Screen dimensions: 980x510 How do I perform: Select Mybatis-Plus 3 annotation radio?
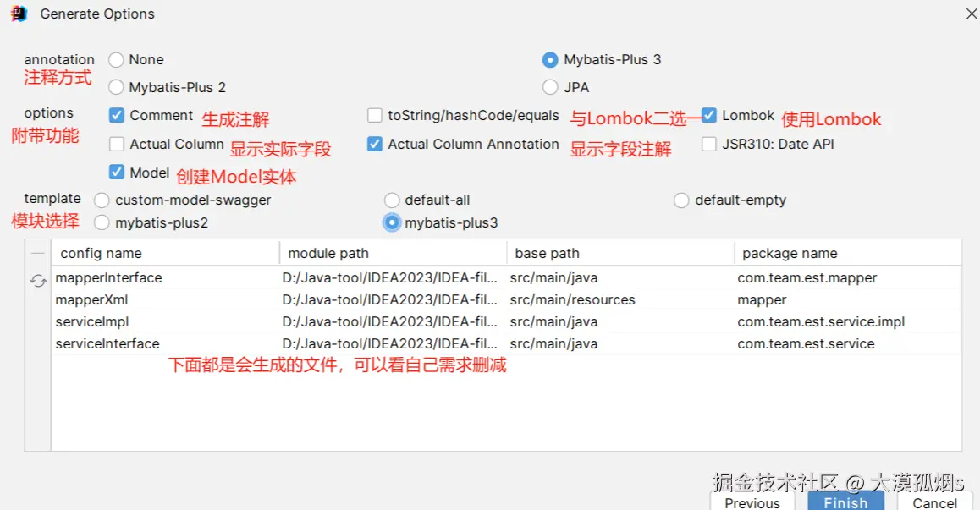coord(550,60)
